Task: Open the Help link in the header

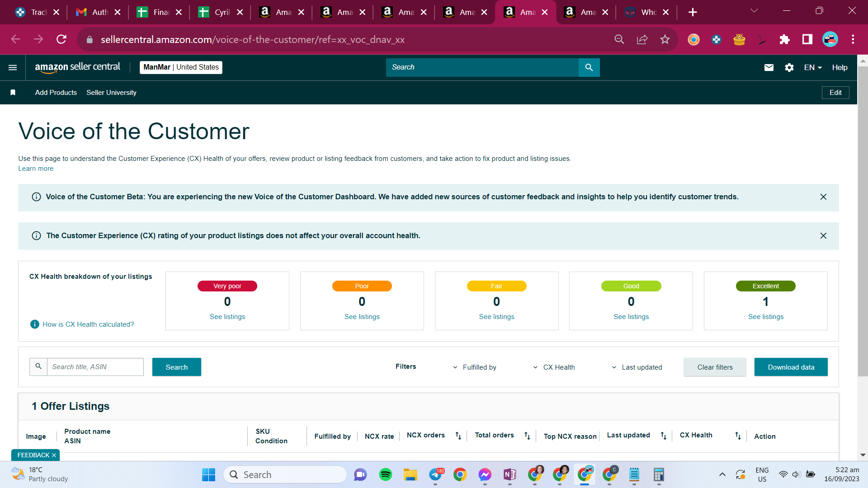Action: pos(840,67)
